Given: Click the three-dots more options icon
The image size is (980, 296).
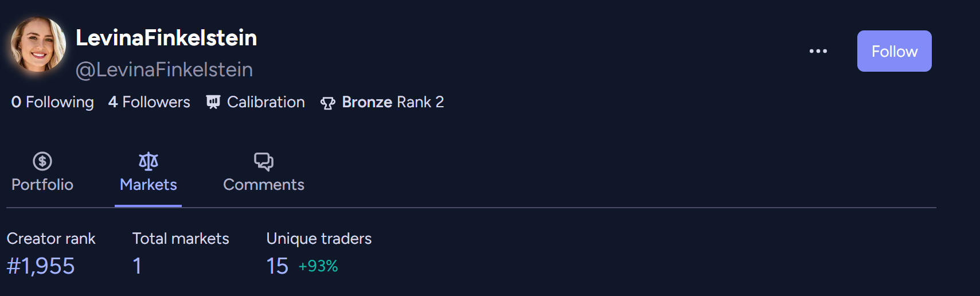Looking at the screenshot, I should pyautogui.click(x=818, y=51).
